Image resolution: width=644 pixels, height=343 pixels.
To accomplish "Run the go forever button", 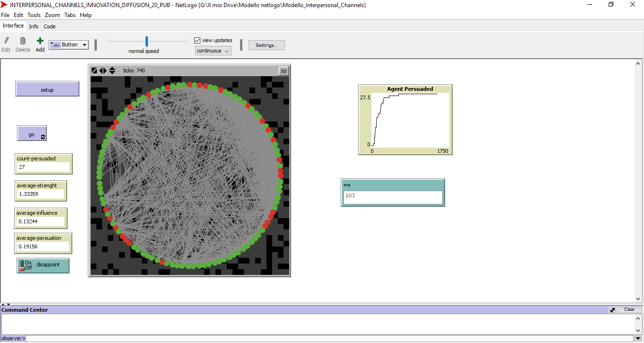I will coord(31,133).
